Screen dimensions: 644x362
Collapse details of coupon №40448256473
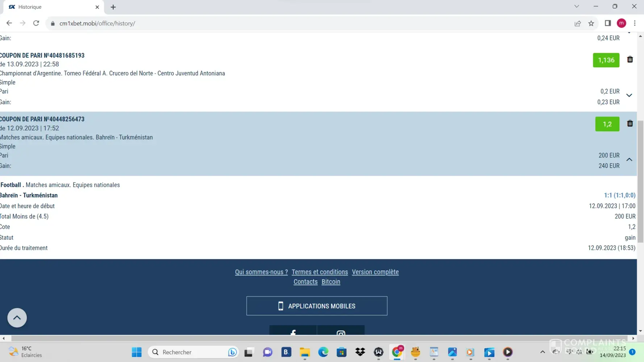coord(629,160)
